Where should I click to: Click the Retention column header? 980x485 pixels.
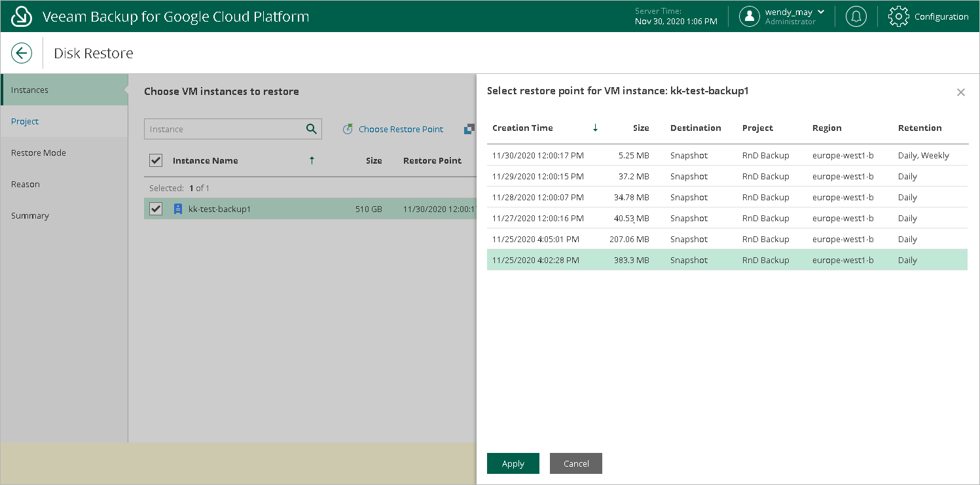tap(920, 128)
